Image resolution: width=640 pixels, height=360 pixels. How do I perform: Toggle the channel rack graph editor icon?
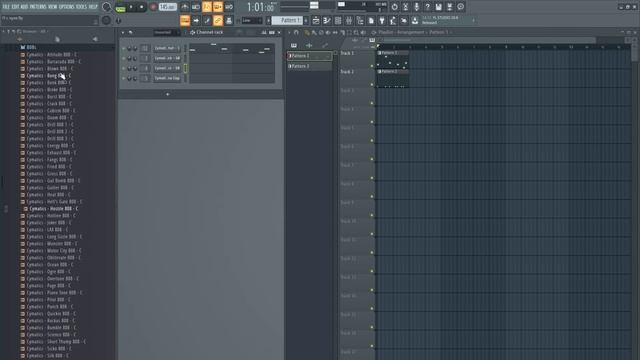tap(264, 32)
